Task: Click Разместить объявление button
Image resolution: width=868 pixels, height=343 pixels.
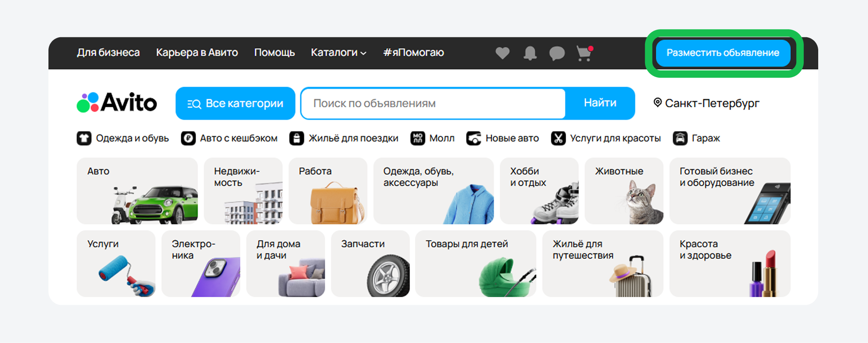Action: (x=723, y=53)
